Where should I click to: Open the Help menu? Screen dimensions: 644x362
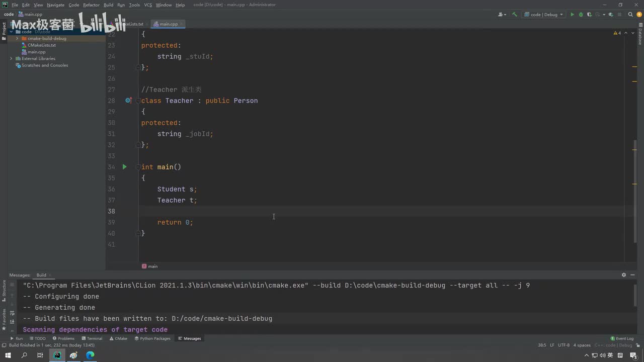[180, 5]
